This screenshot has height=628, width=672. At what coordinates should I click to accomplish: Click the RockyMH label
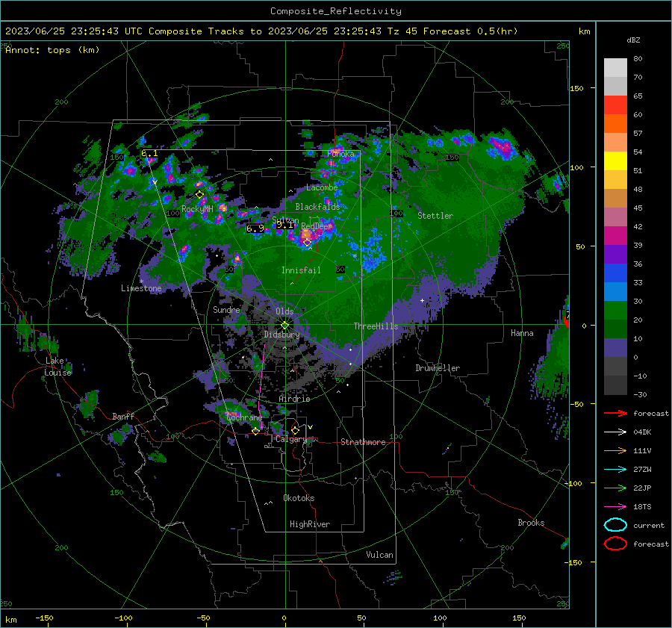tap(197, 209)
